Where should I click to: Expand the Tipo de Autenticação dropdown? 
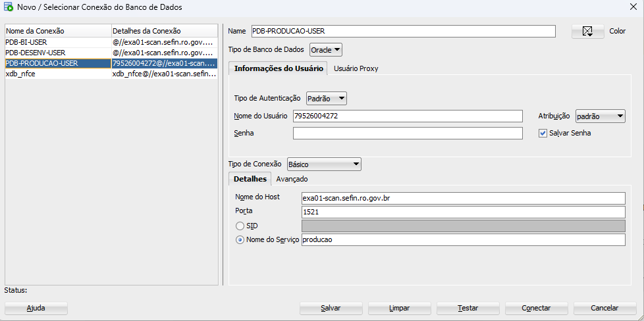pyautogui.click(x=327, y=99)
